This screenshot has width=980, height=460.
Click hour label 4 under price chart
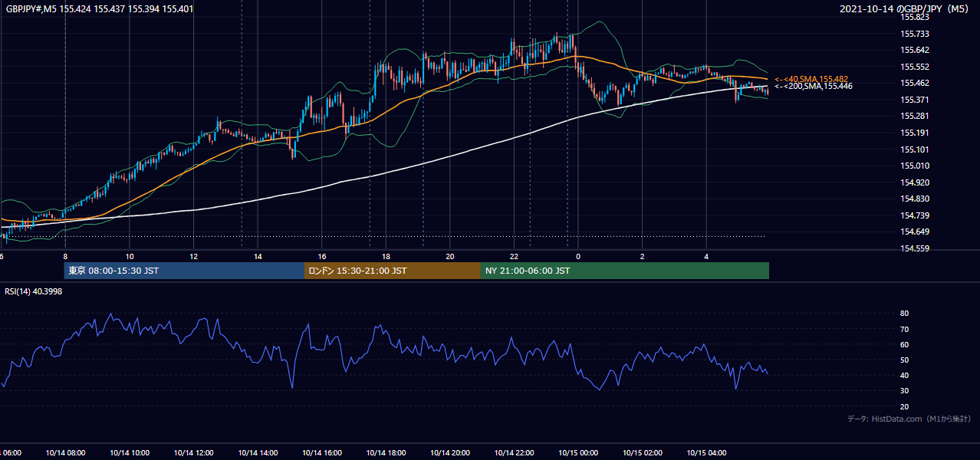706,256
